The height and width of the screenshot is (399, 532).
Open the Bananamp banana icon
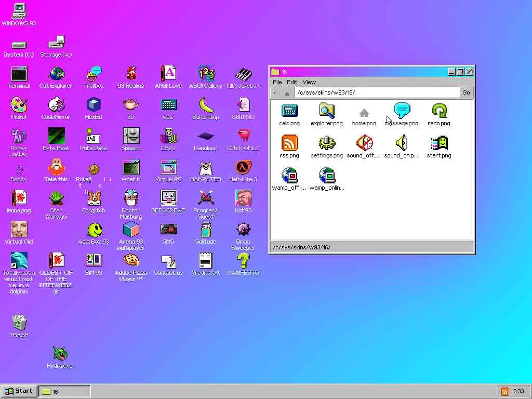coord(206,109)
